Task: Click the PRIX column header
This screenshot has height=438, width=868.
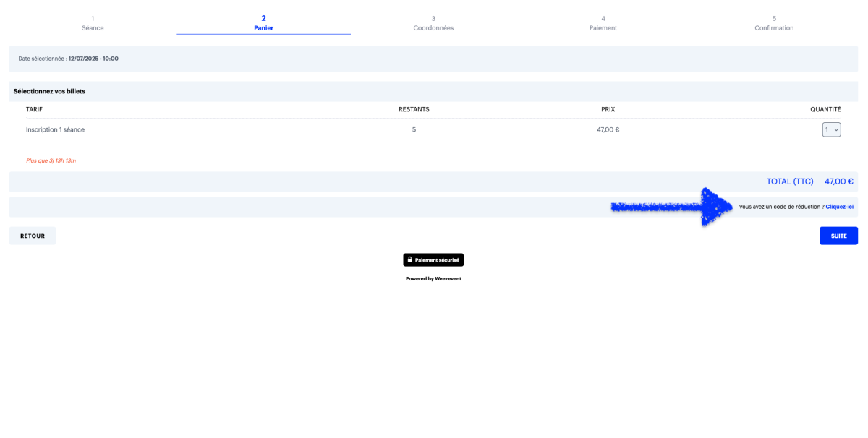Action: pos(608,109)
